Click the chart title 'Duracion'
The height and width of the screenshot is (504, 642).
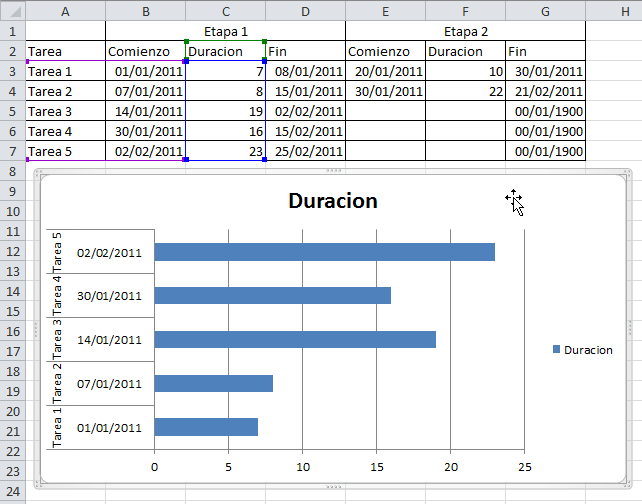pos(333,201)
